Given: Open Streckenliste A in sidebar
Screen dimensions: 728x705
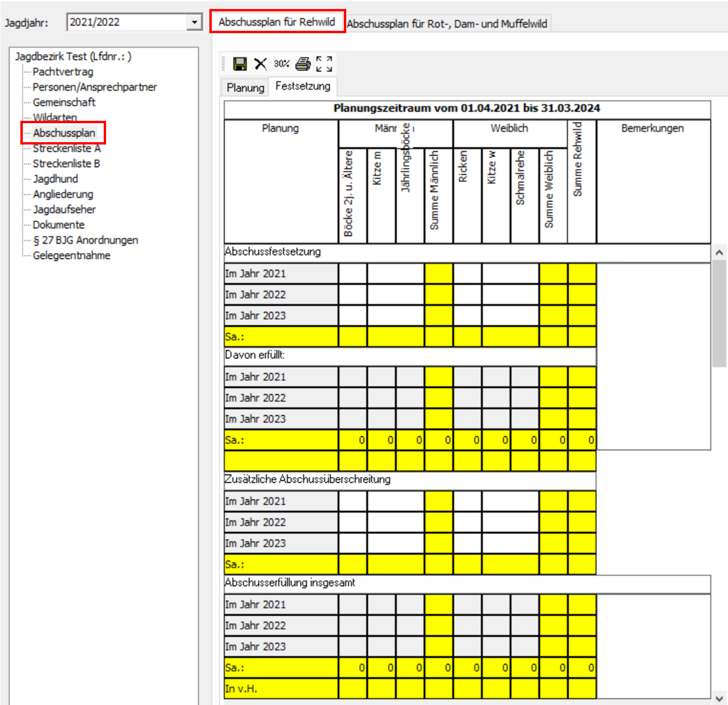Looking at the screenshot, I should click(66, 148).
